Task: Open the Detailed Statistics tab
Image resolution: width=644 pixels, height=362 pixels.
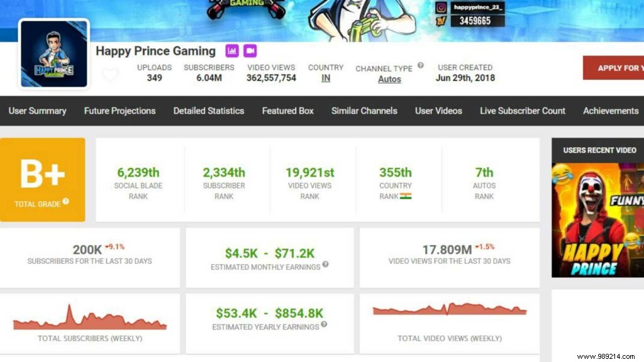Action: point(209,111)
